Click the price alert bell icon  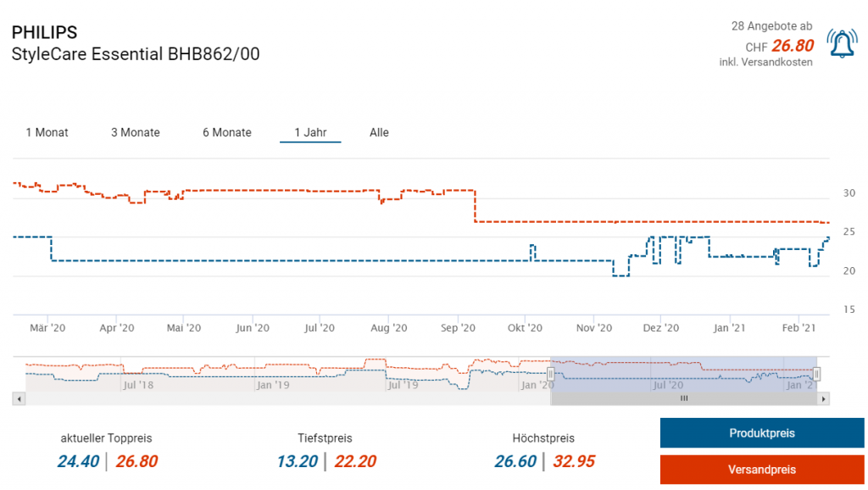842,43
